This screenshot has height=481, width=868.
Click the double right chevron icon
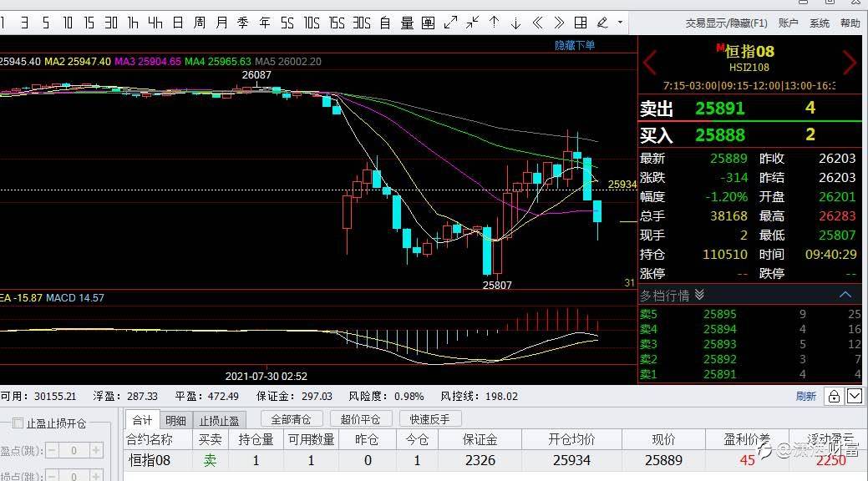coord(559,23)
